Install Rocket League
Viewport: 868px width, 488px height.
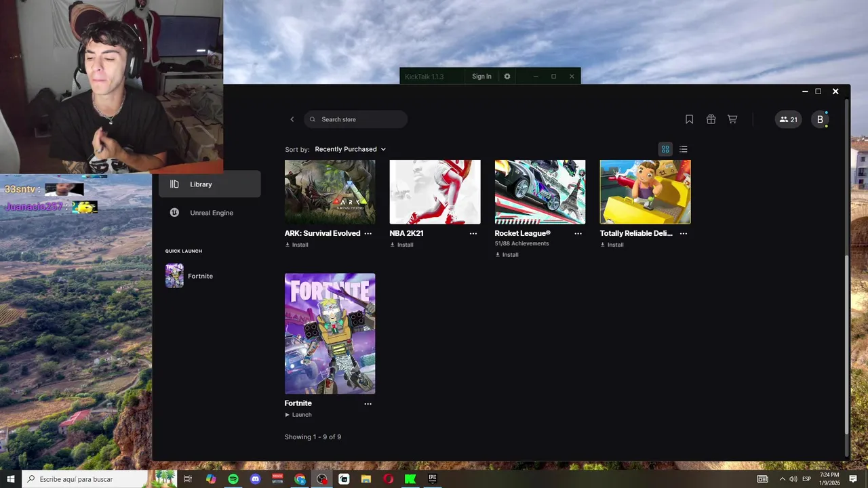coord(507,255)
